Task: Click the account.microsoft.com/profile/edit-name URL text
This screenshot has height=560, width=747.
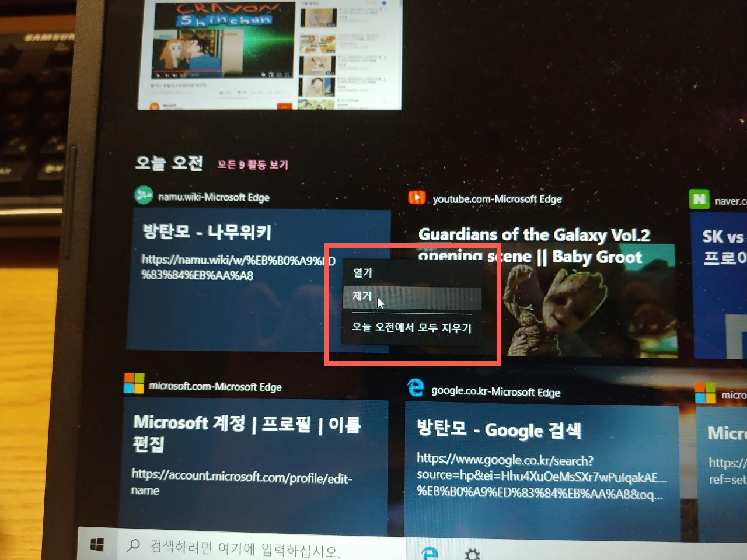Action: (x=242, y=482)
